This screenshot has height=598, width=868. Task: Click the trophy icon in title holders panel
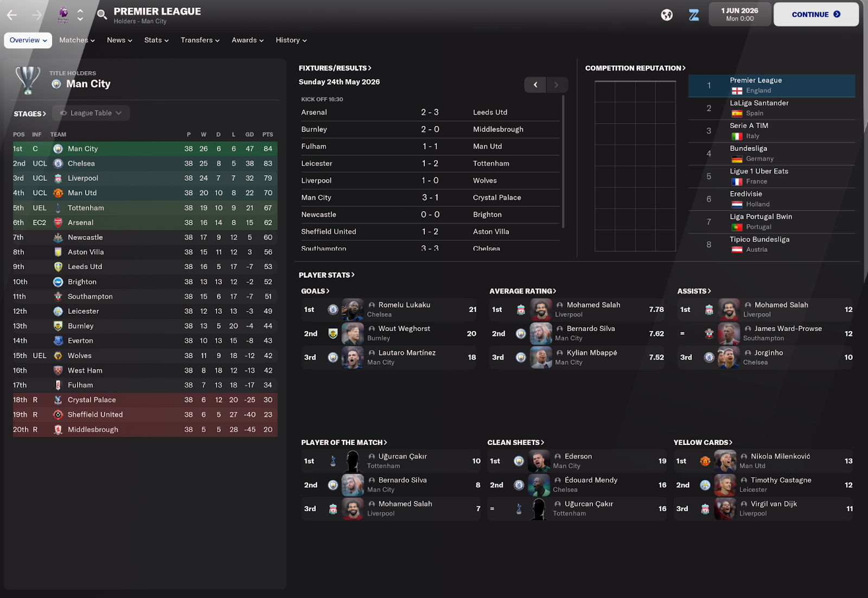pos(28,80)
